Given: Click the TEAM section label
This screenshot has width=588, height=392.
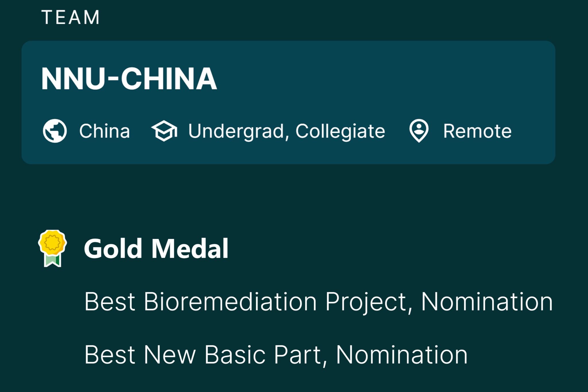Looking at the screenshot, I should [71, 17].
